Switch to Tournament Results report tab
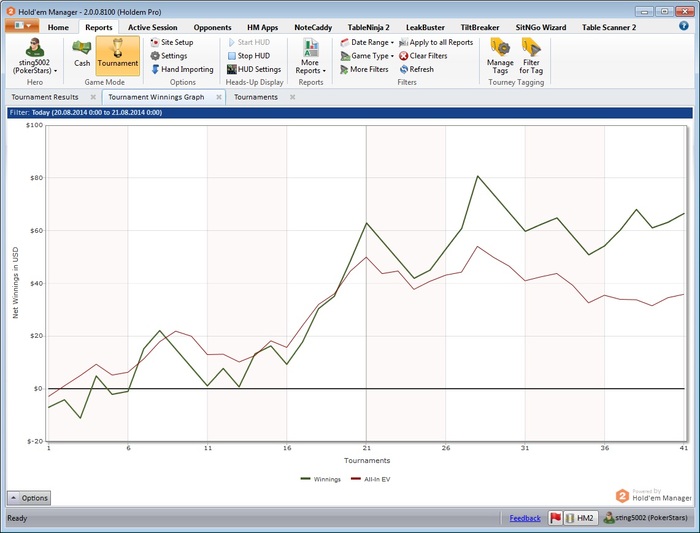 (45, 97)
